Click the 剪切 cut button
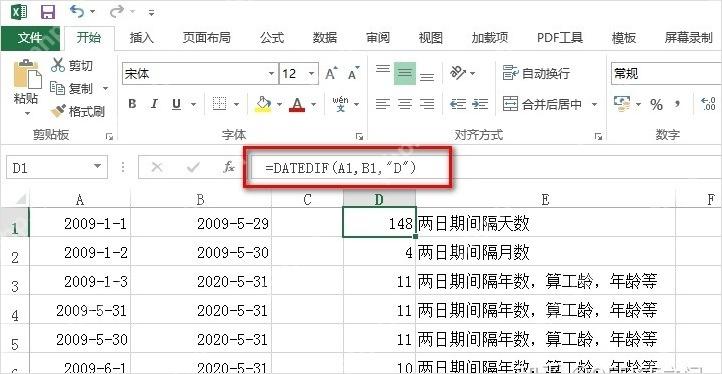 [x=72, y=65]
